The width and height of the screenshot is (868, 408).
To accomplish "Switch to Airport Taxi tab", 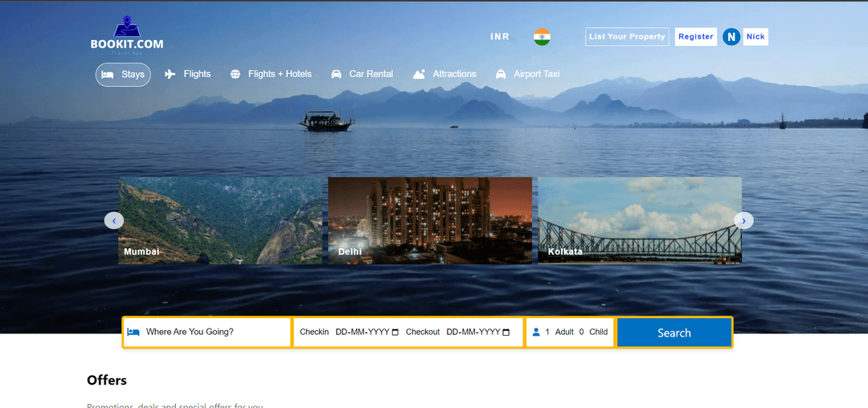I will click(x=527, y=74).
